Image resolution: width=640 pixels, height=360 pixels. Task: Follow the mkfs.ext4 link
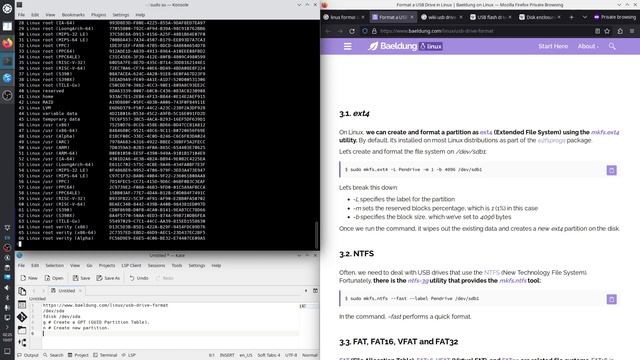coord(605,132)
